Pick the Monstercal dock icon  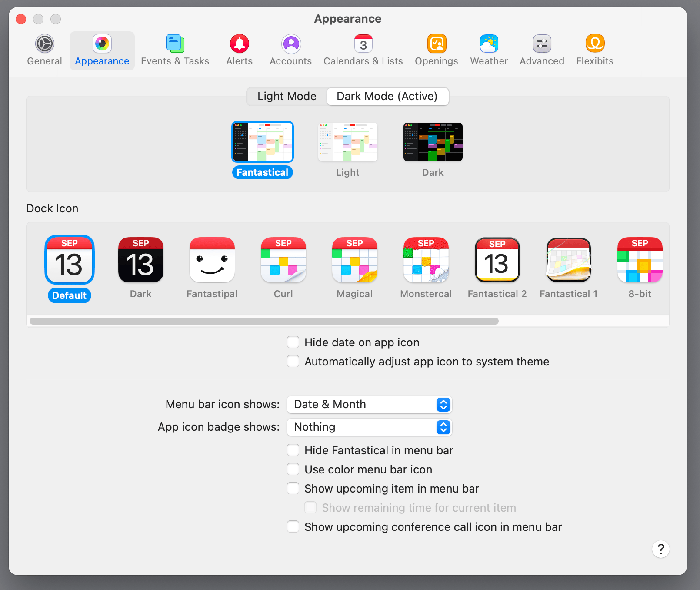(426, 260)
